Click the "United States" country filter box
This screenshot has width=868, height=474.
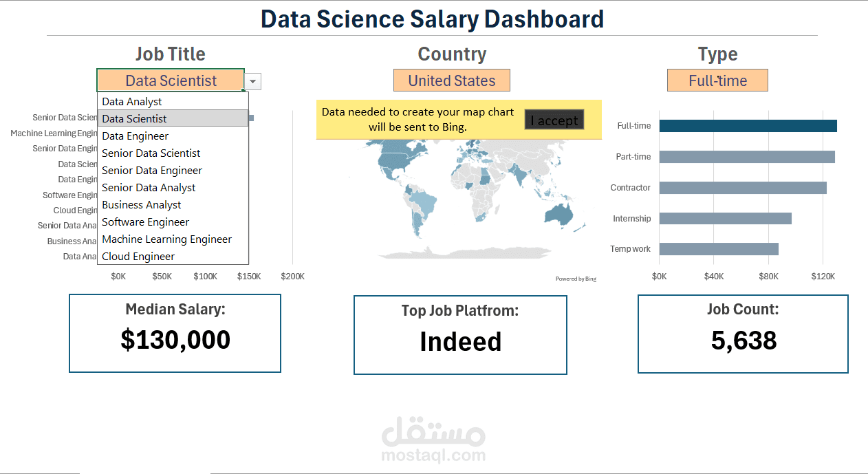(x=451, y=80)
